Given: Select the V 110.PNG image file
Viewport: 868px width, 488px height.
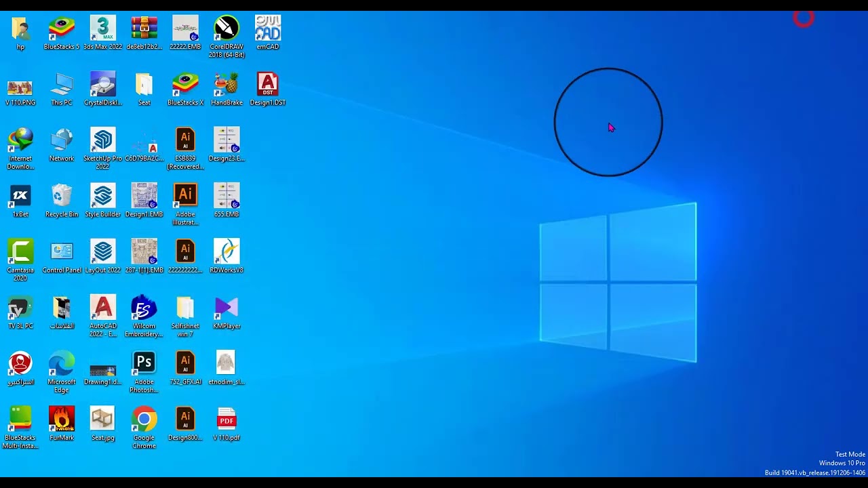Looking at the screenshot, I should [x=20, y=86].
